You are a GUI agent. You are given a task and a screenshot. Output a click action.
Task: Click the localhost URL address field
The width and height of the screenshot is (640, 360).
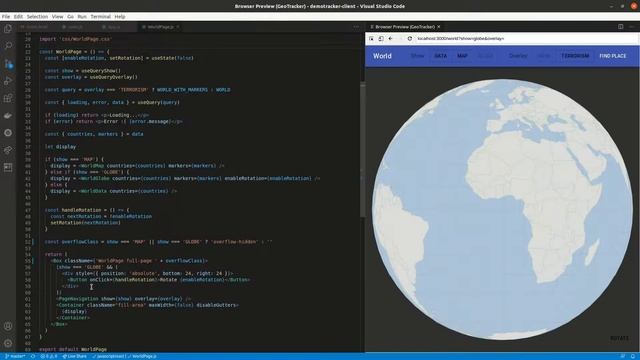click(x=526, y=38)
